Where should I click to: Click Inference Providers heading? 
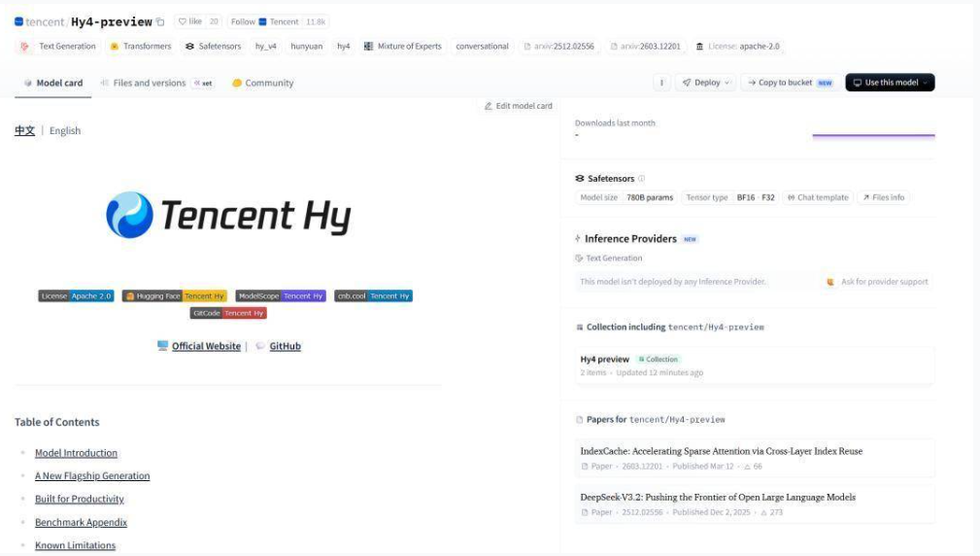tap(630, 239)
